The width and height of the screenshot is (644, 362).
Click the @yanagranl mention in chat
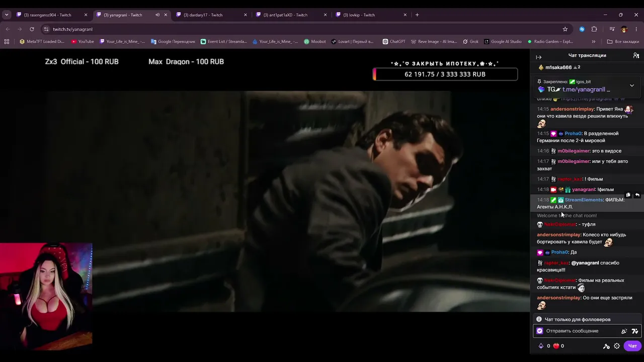tap(585, 263)
